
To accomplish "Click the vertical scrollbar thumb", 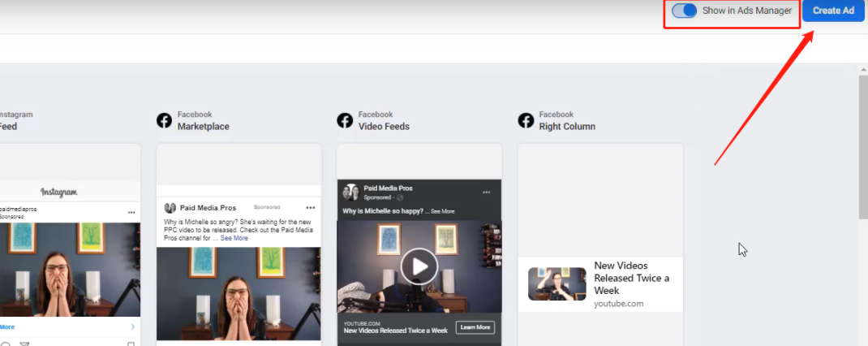I will (x=863, y=147).
